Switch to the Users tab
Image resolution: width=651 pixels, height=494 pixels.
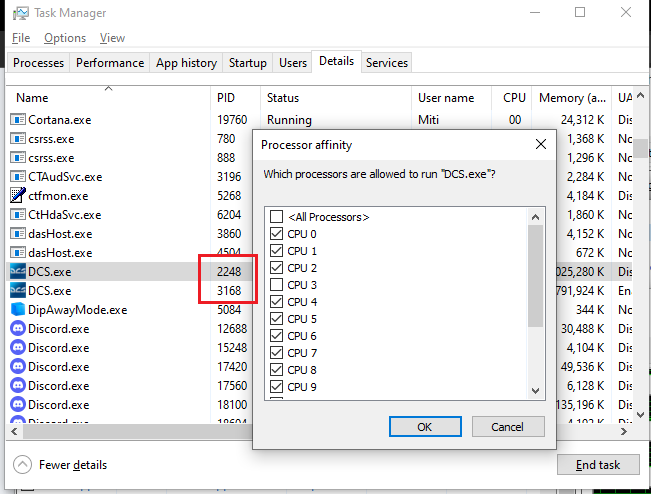click(x=293, y=63)
